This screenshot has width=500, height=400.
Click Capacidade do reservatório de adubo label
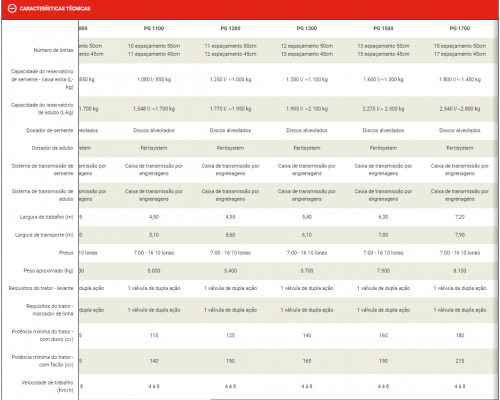(42, 109)
